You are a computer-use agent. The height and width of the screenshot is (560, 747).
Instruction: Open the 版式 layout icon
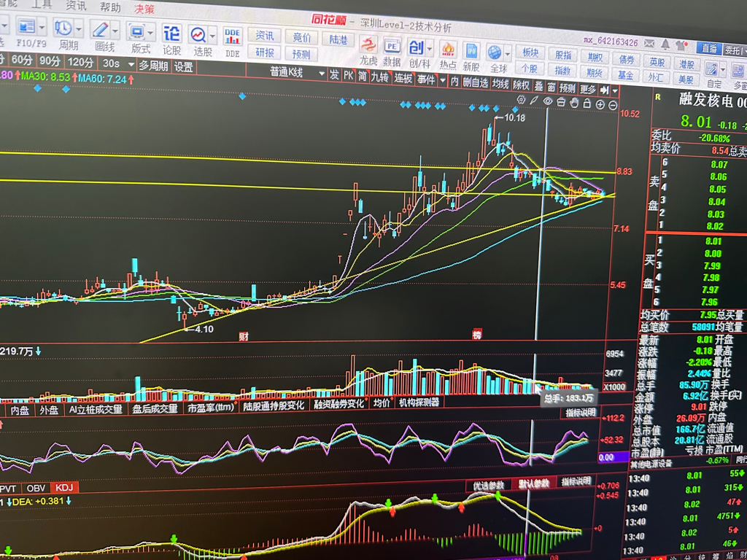point(136,31)
